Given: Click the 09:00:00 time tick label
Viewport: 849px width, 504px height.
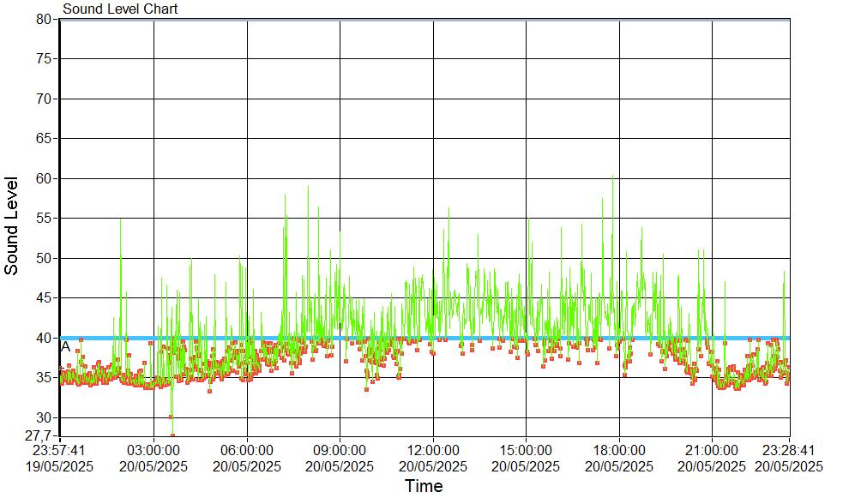Looking at the screenshot, I should [x=340, y=450].
